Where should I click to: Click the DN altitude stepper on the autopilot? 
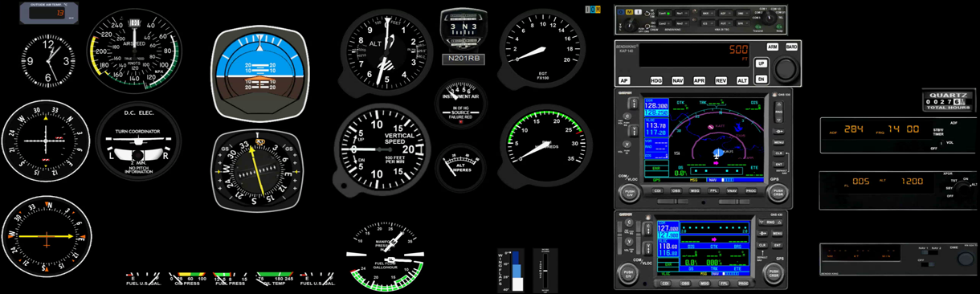click(761, 79)
